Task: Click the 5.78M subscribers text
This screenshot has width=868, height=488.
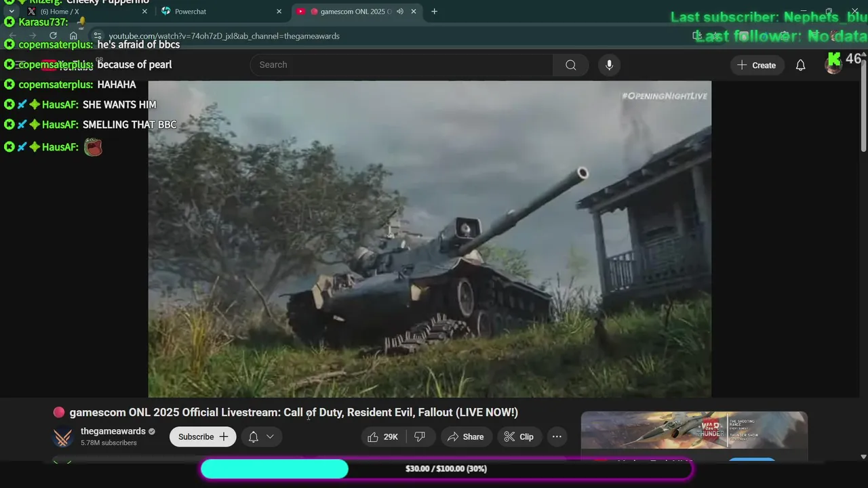Action: tap(108, 443)
